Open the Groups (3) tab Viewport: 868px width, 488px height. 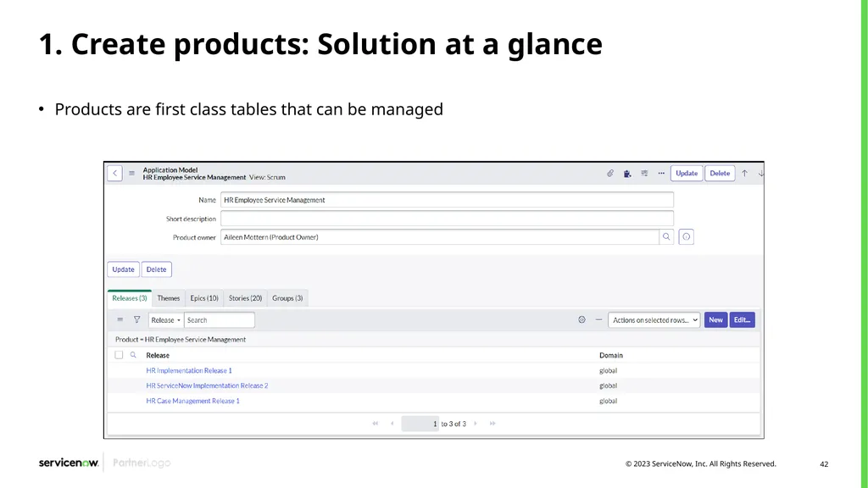coord(287,298)
